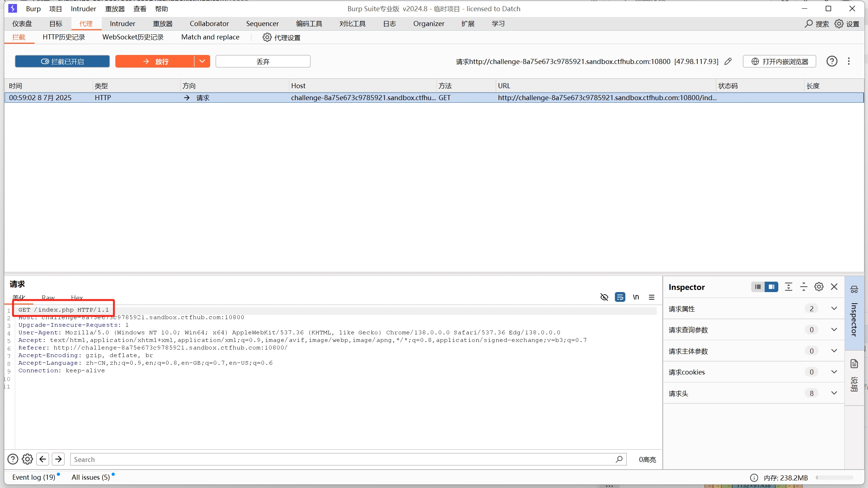Open the 重放器 main tab
This screenshot has width=868, height=488.
tap(162, 24)
